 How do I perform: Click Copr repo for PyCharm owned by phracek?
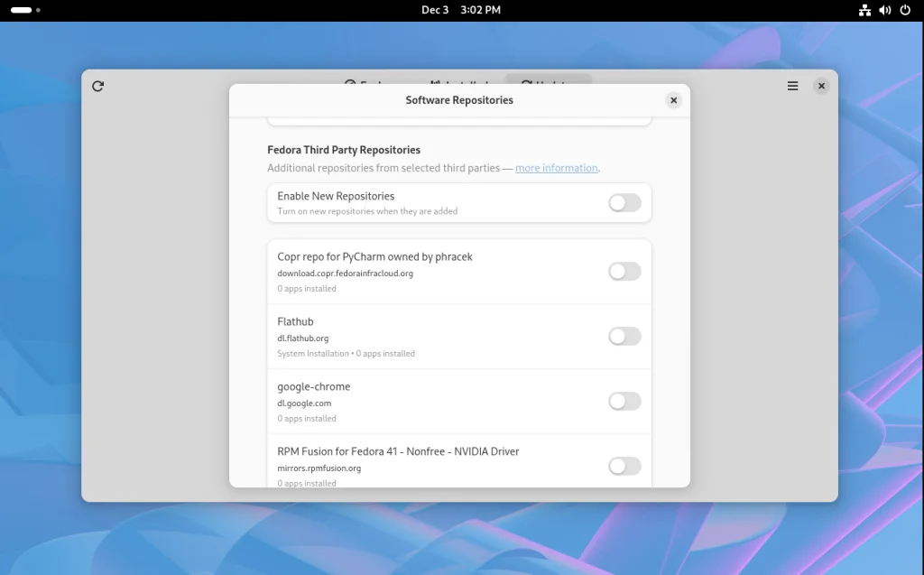(x=374, y=257)
